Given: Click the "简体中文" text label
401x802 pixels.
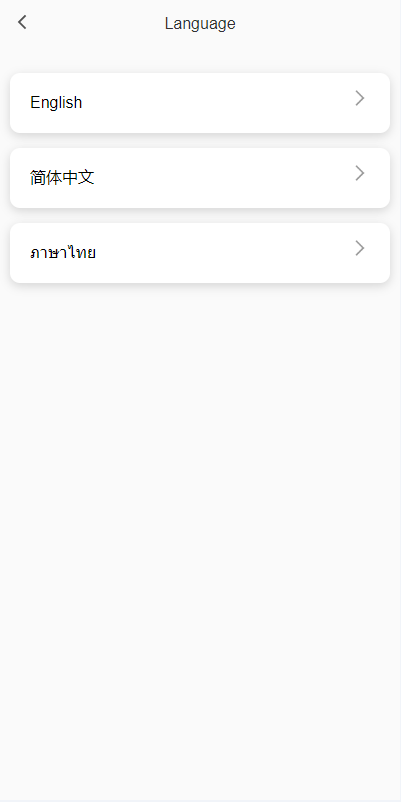Looking at the screenshot, I should tap(62, 178).
